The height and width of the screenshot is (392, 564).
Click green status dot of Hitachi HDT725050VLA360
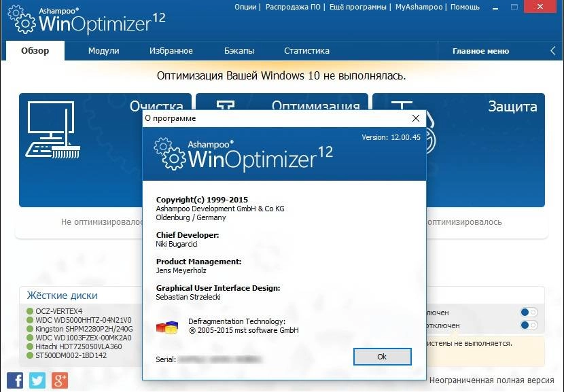30,346
